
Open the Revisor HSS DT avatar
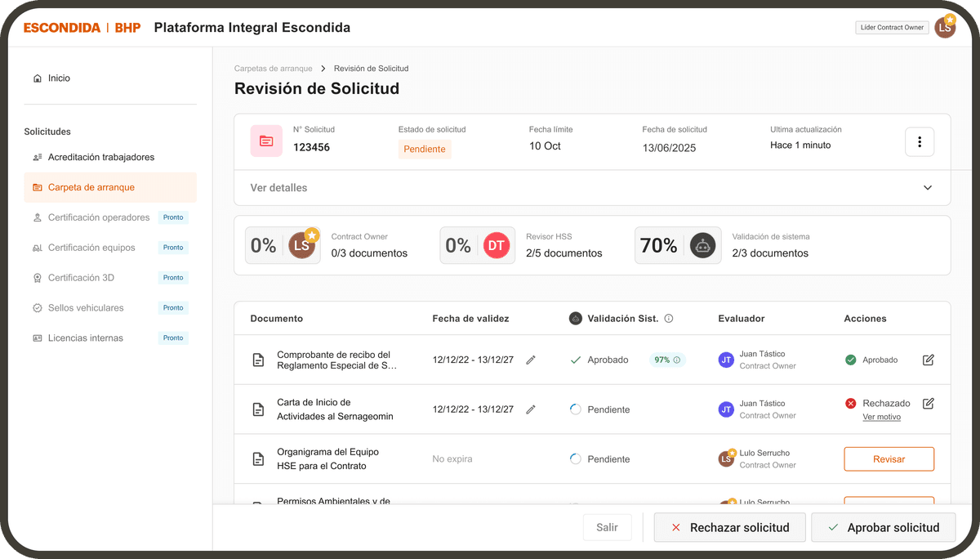click(x=496, y=245)
